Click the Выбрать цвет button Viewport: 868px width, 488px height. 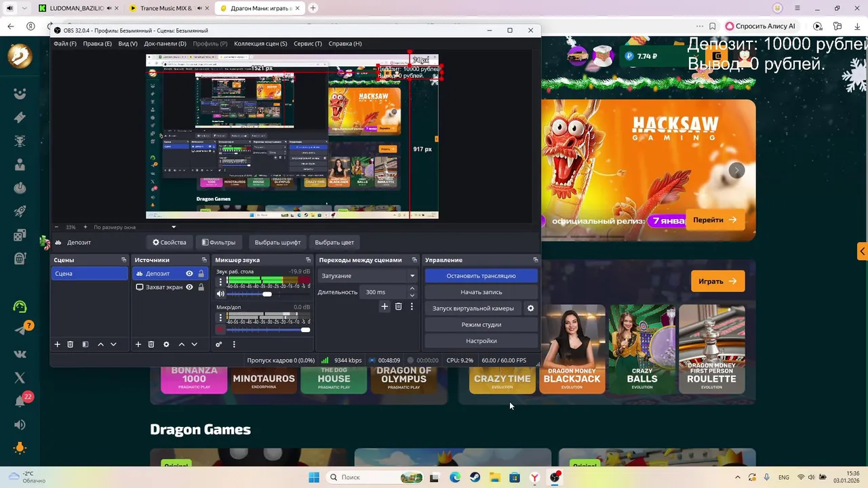click(334, 242)
